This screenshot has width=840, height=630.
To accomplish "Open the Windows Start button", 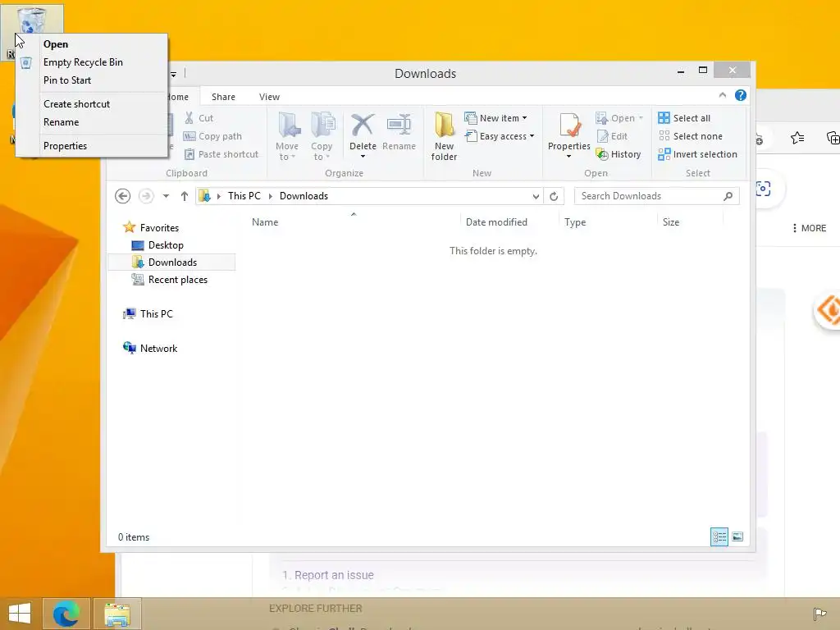I will coord(20,614).
